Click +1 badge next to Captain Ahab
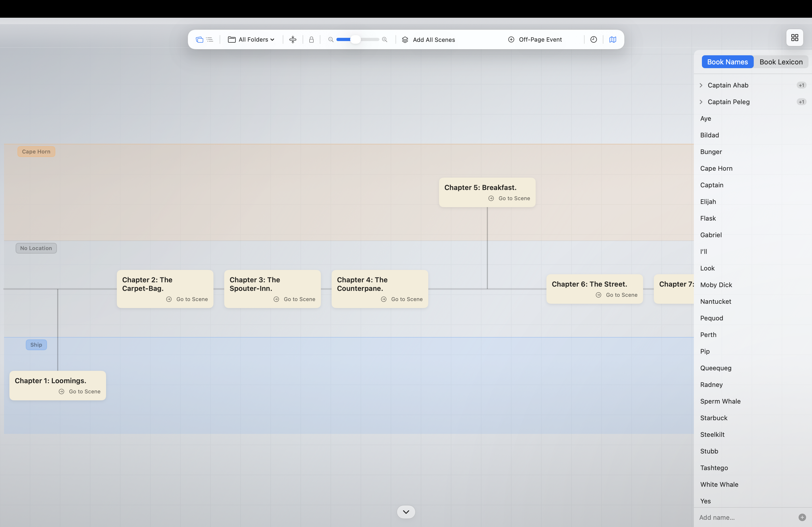Image resolution: width=812 pixels, height=527 pixels. tap(802, 85)
